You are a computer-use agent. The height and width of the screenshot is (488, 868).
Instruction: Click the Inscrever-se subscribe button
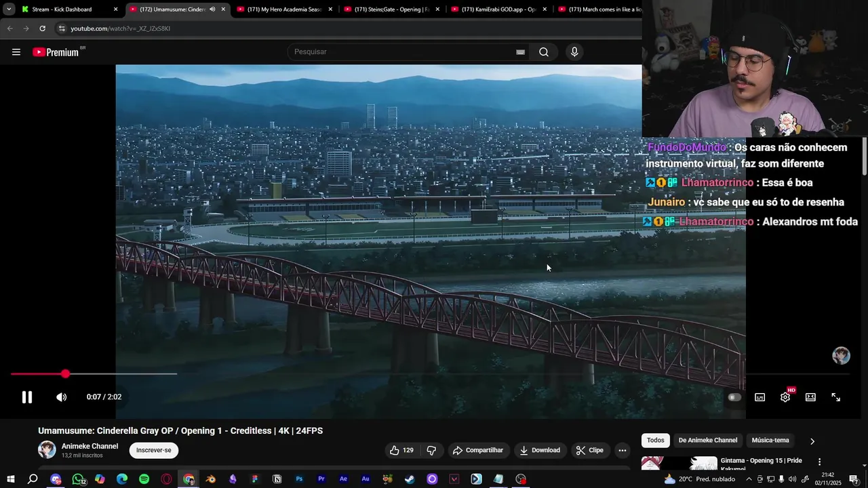coord(154,450)
